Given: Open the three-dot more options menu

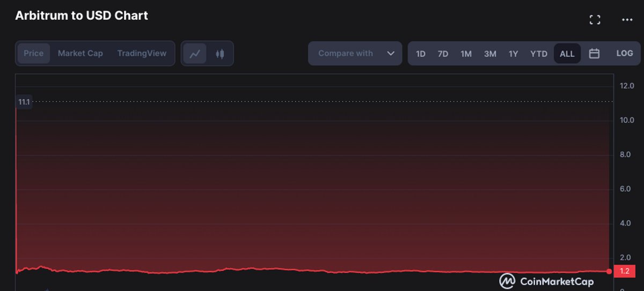Looking at the screenshot, I should pos(627,20).
